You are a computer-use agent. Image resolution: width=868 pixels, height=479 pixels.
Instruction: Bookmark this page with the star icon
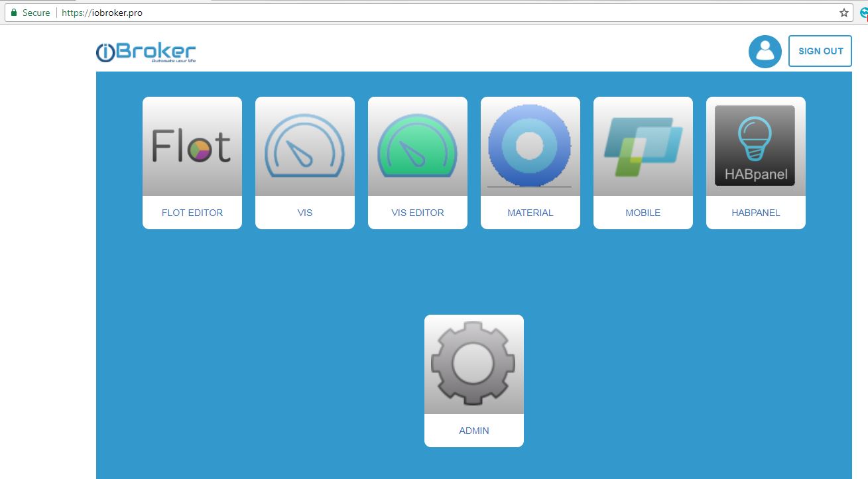click(x=844, y=13)
